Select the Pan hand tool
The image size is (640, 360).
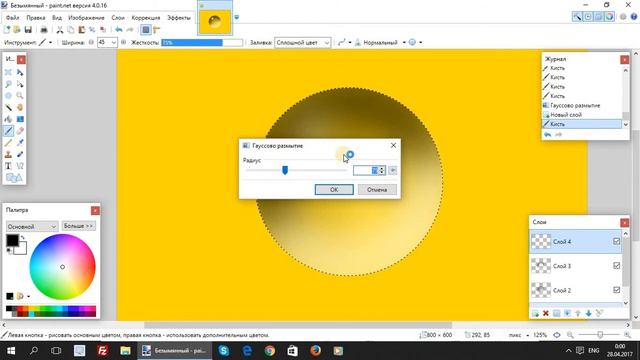pyautogui.click(x=20, y=107)
